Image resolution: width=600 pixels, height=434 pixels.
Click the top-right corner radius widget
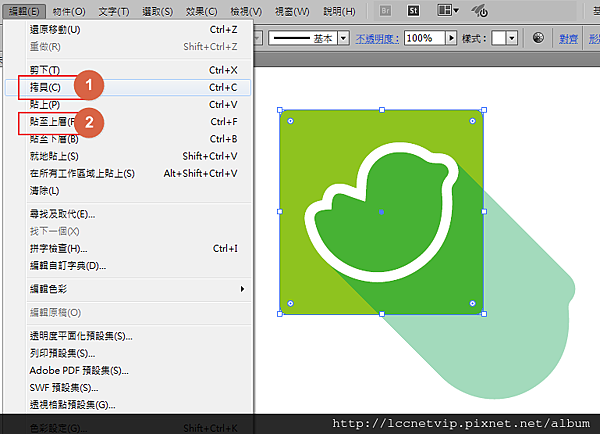[x=473, y=121]
